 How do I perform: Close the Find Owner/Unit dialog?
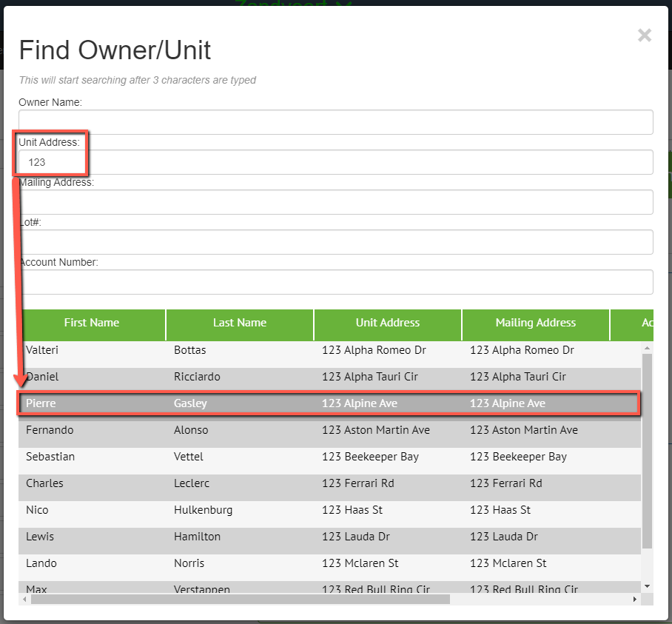coord(644,35)
